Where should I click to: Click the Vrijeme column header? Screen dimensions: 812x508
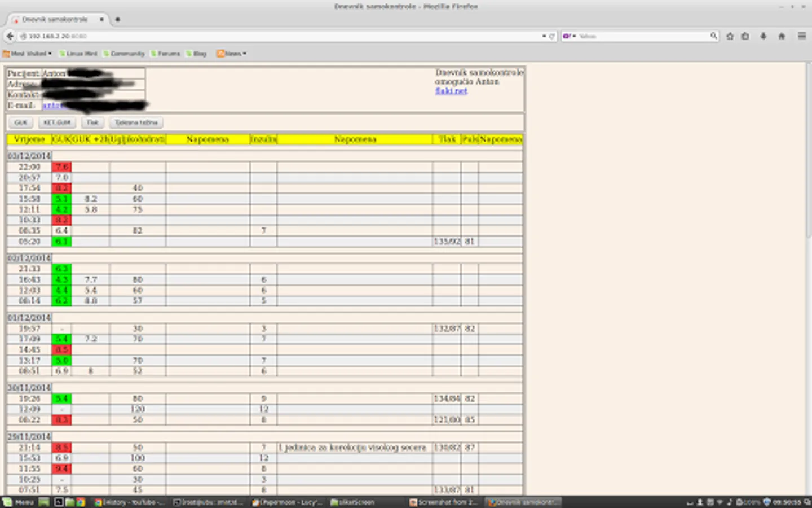29,139
